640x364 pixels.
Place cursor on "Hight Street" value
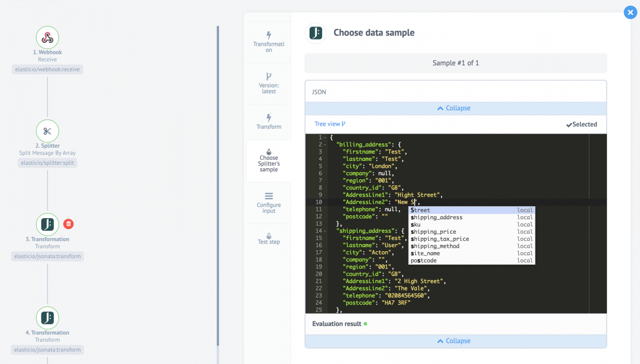coord(418,195)
